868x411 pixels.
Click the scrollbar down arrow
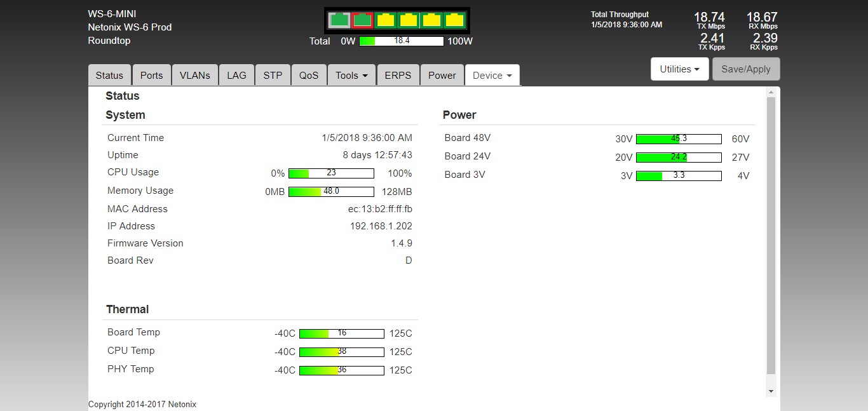pyautogui.click(x=771, y=391)
